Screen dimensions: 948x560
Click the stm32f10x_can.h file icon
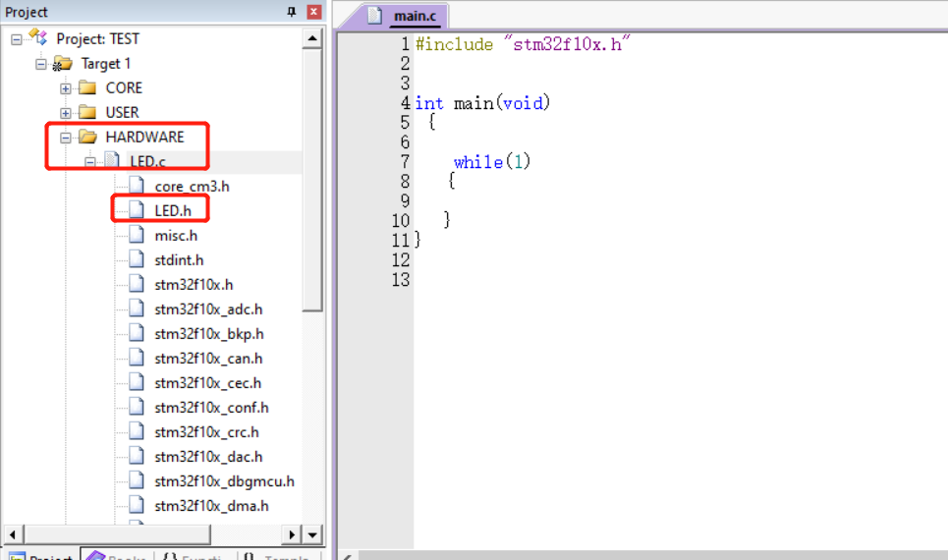[x=137, y=358]
